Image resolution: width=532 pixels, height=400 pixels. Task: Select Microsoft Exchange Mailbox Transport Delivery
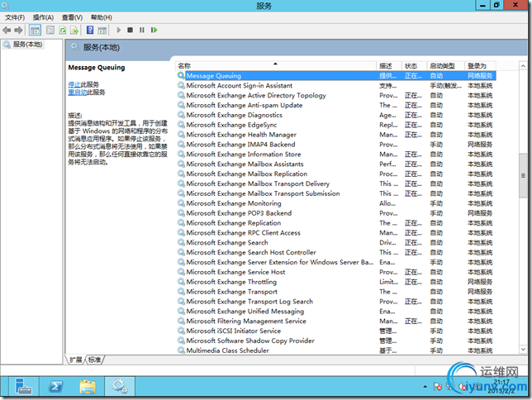click(x=336, y=183)
